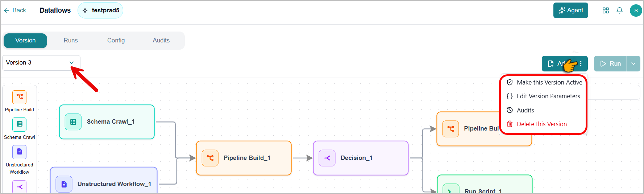Click the Schema Crawl sidebar label

click(x=20, y=137)
